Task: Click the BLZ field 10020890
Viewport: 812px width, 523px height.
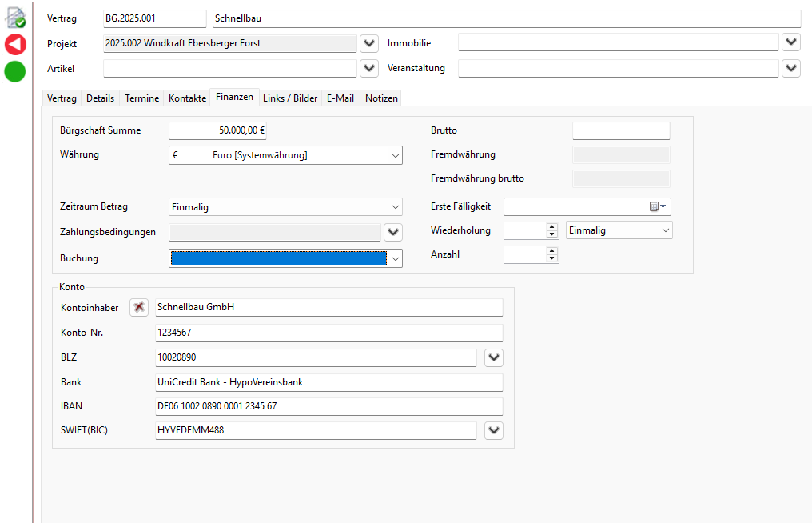Action: point(316,357)
